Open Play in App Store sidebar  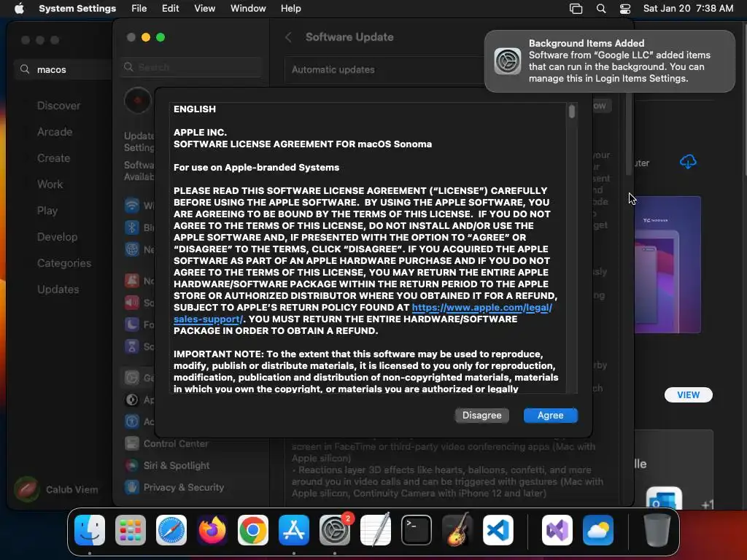(47, 211)
